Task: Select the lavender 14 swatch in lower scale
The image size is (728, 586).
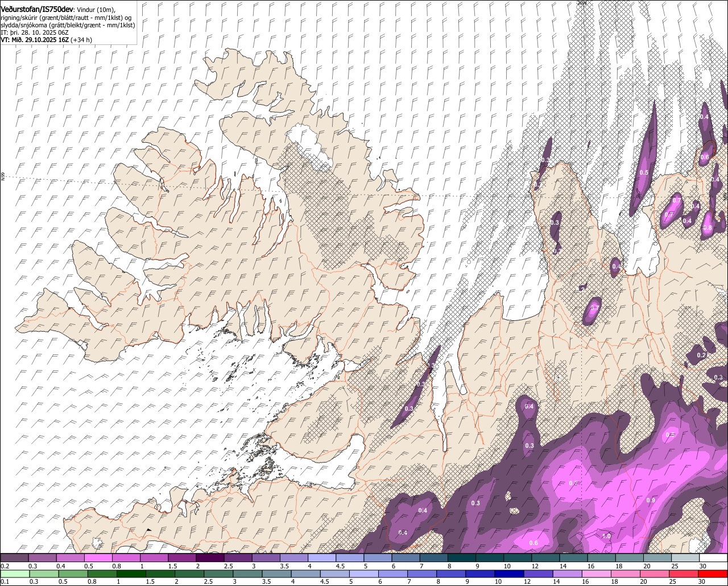Action: (568, 573)
